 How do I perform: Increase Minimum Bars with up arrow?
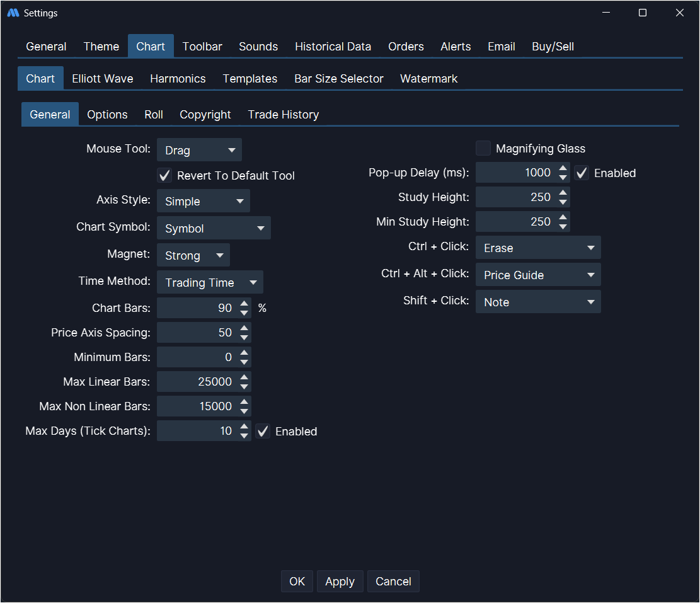[x=244, y=353]
